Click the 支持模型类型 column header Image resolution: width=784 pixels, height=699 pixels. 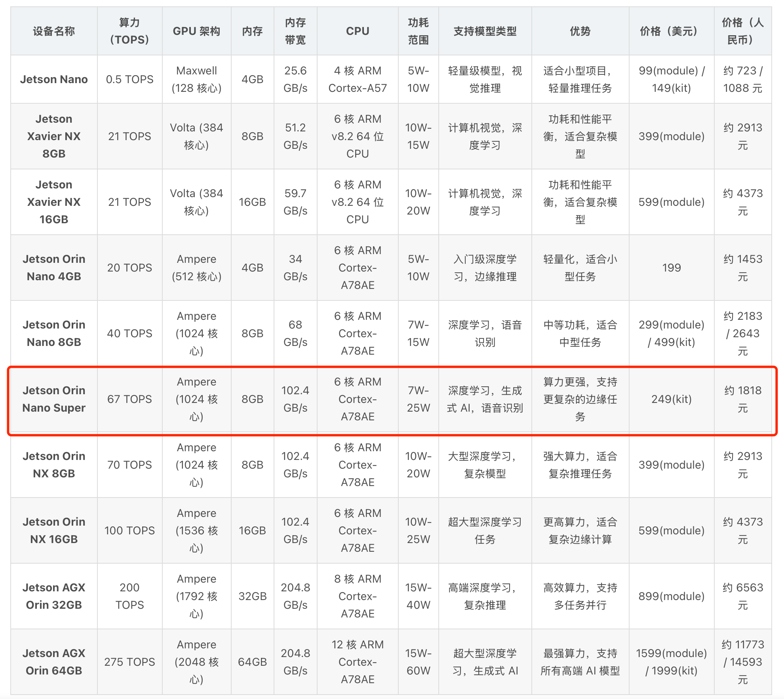pyautogui.click(x=485, y=31)
